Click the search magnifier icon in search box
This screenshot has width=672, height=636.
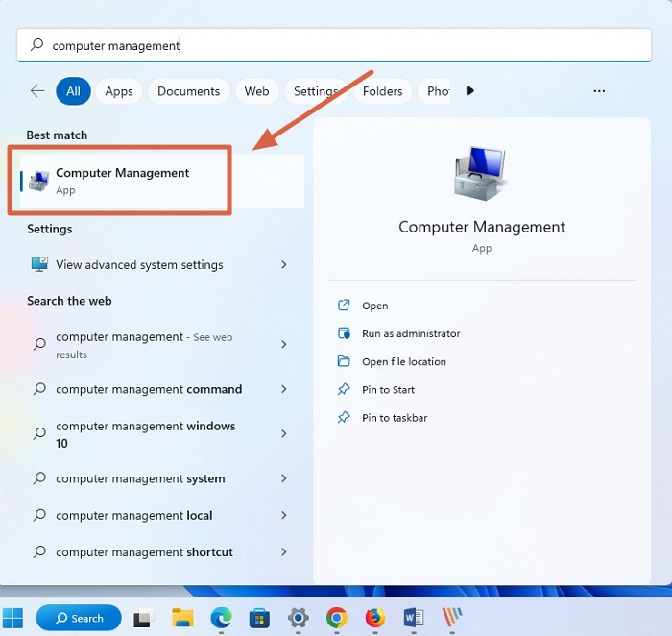tap(37, 44)
